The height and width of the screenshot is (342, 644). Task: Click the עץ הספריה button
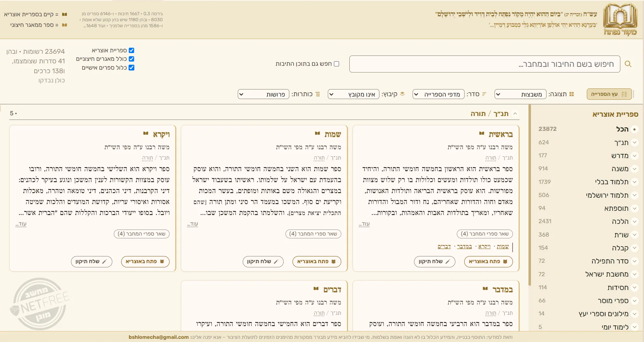point(609,94)
